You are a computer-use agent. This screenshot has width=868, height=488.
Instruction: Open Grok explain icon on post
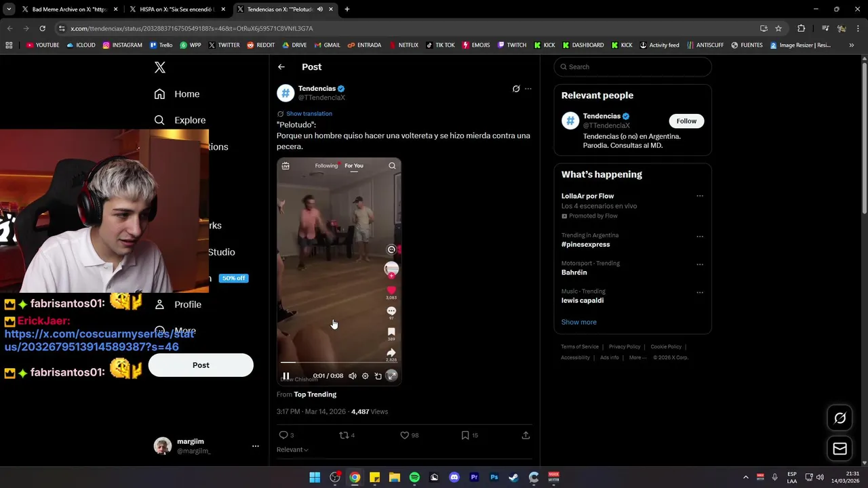[x=516, y=89]
